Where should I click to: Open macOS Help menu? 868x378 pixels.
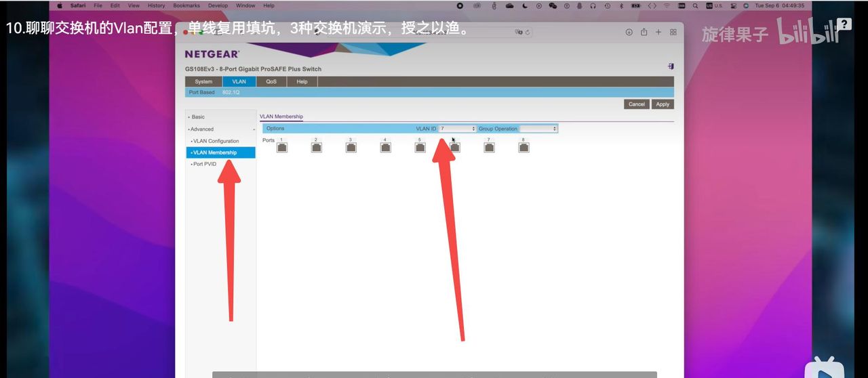269,5
